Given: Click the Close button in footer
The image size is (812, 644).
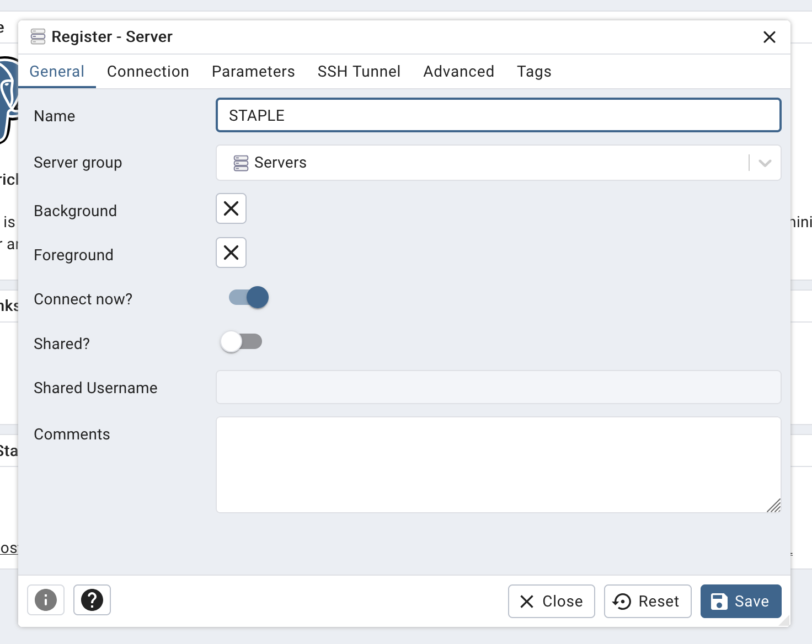Looking at the screenshot, I should pyautogui.click(x=551, y=602).
